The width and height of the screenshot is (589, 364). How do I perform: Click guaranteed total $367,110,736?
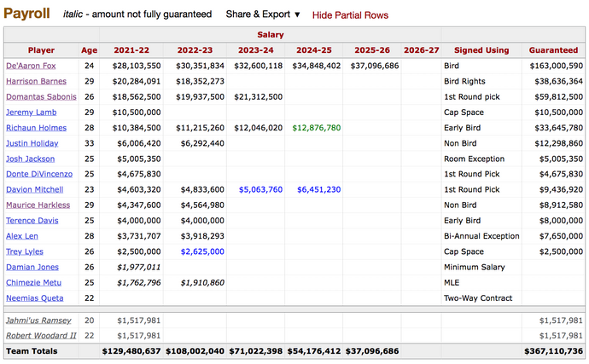(x=554, y=351)
